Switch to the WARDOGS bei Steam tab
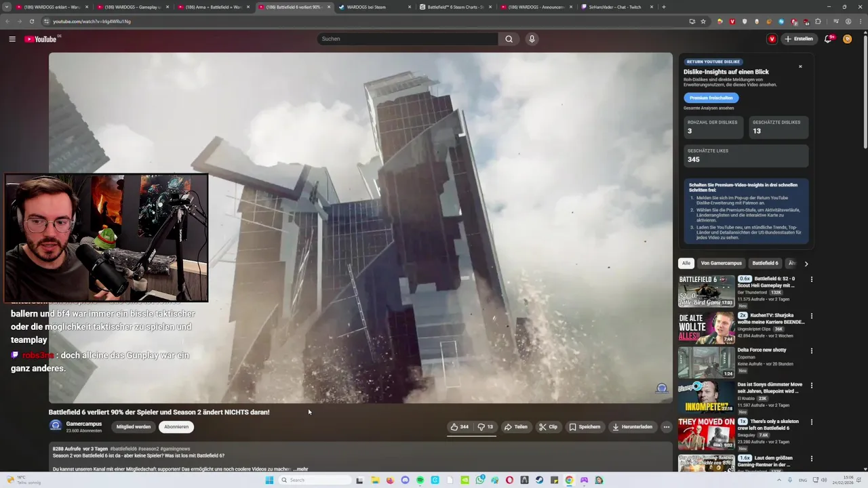 [x=374, y=7]
